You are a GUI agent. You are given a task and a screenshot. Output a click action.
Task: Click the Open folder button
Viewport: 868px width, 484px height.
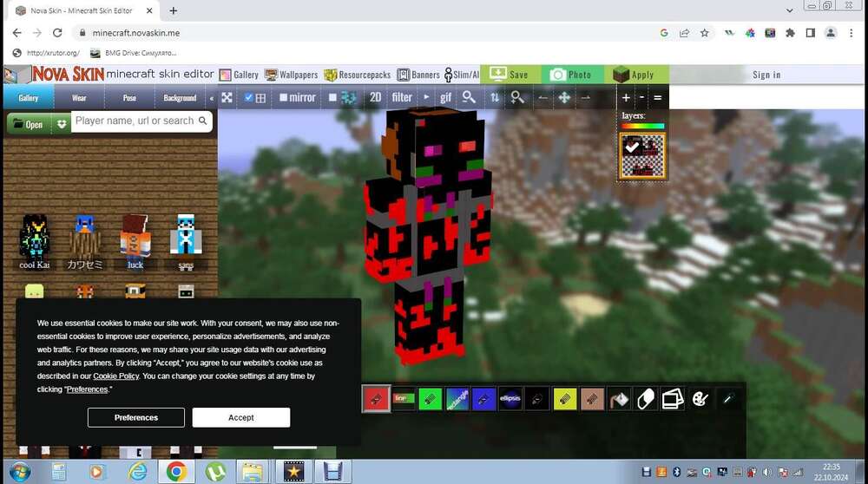pyautogui.click(x=29, y=124)
